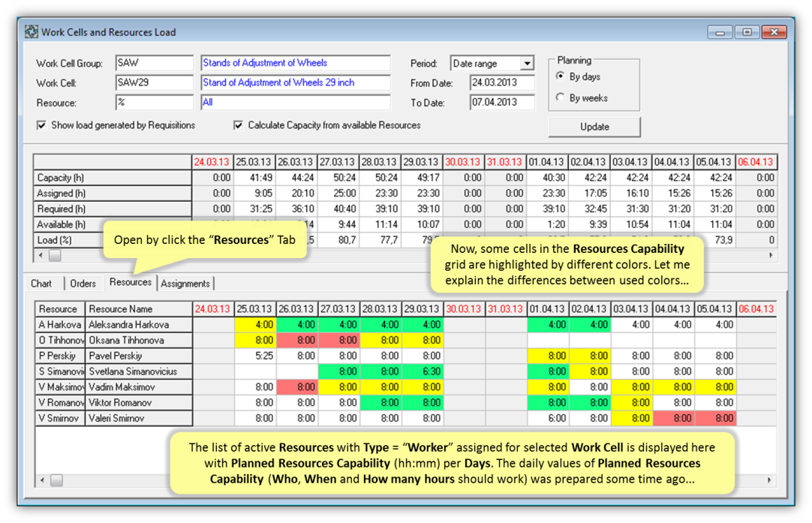Select the By weeks planning option
The image size is (812, 523).
(560, 98)
